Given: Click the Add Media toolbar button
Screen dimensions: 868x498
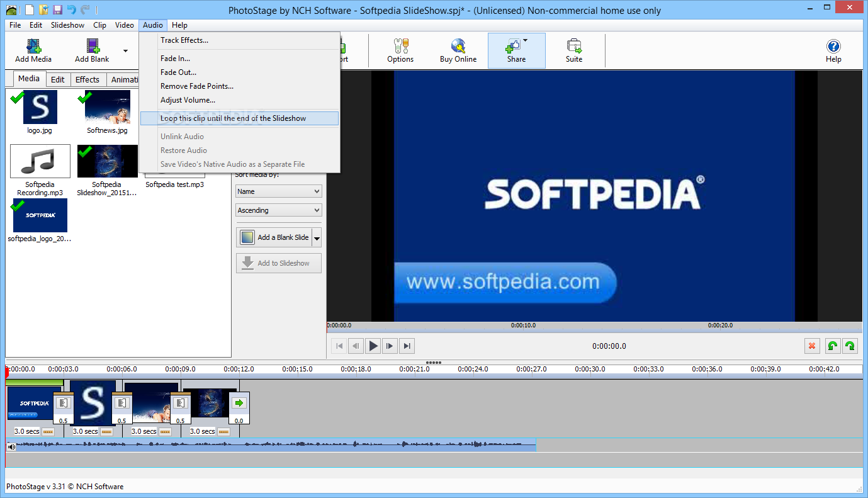Looking at the screenshot, I should tap(33, 50).
